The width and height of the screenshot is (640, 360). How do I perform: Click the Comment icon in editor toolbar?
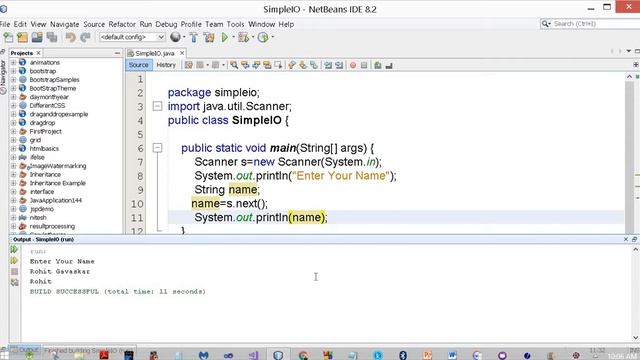pos(378,65)
